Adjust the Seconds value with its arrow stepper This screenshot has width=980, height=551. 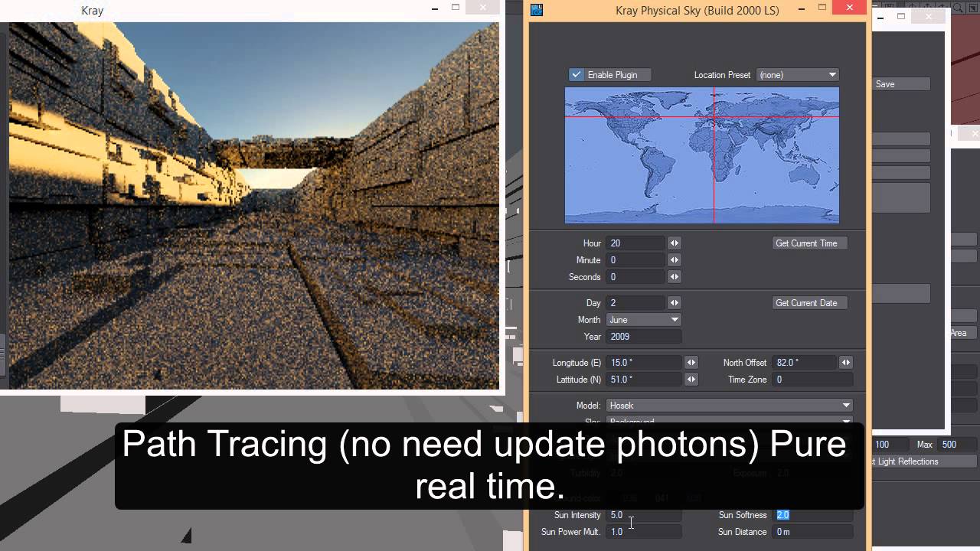(x=675, y=277)
